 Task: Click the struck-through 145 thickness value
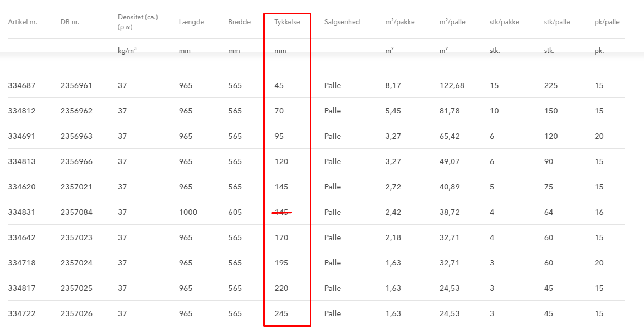(282, 212)
